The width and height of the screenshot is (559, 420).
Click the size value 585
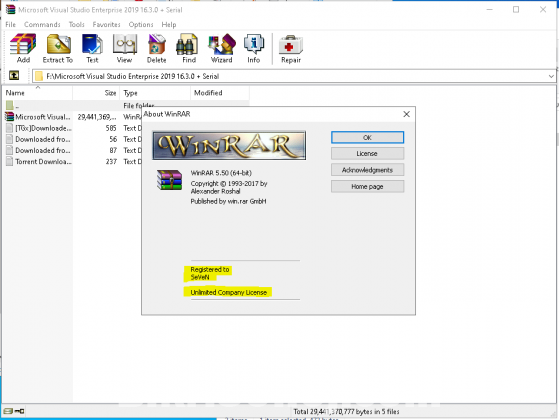[111, 128]
